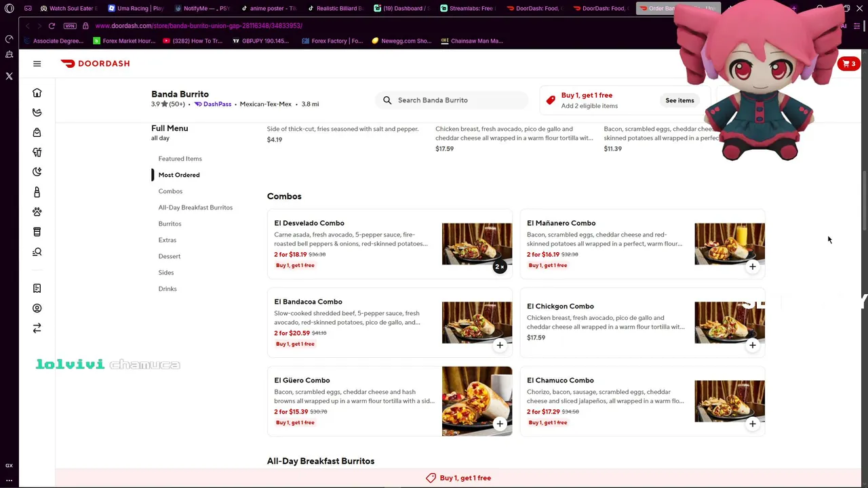Click the DoorDash URL address field
Viewport: 868px width, 488px height.
(x=199, y=26)
